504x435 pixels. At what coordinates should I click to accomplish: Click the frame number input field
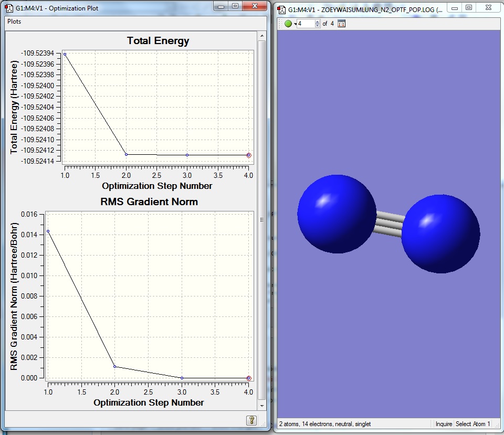tap(306, 24)
